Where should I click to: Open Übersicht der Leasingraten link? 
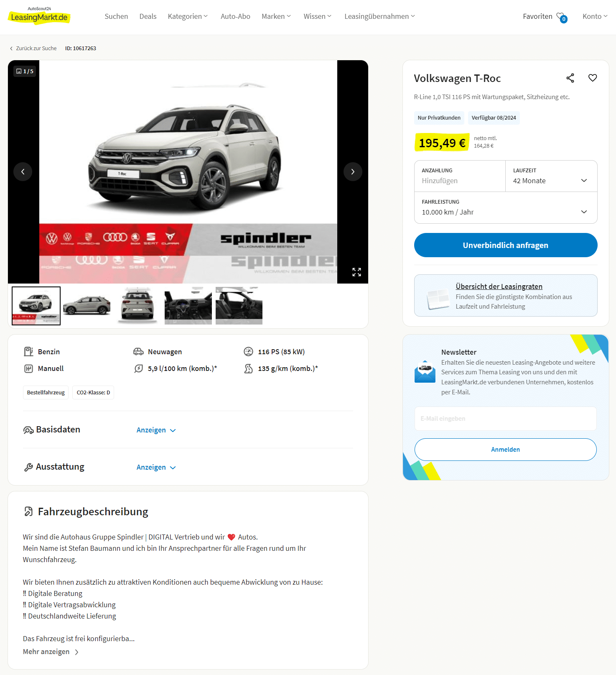[x=499, y=286]
